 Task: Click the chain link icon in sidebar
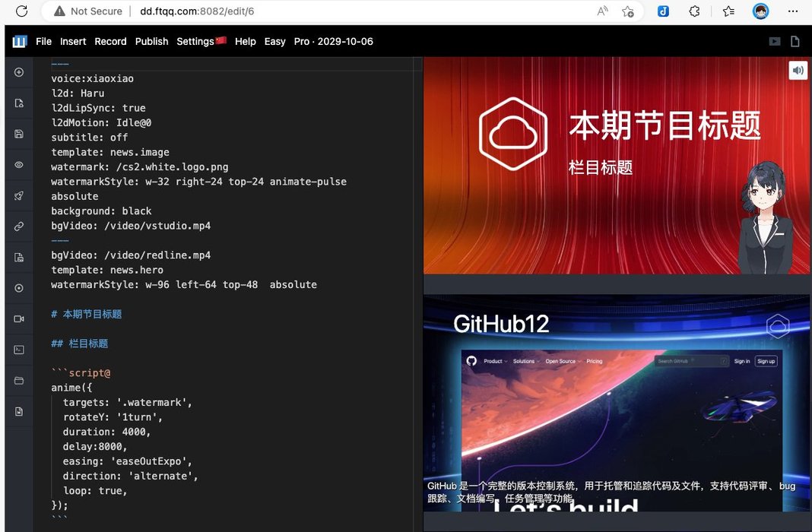tap(19, 226)
